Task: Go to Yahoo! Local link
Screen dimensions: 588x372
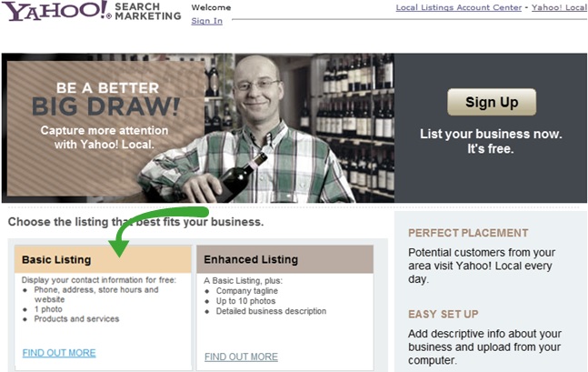Action: (559, 7)
